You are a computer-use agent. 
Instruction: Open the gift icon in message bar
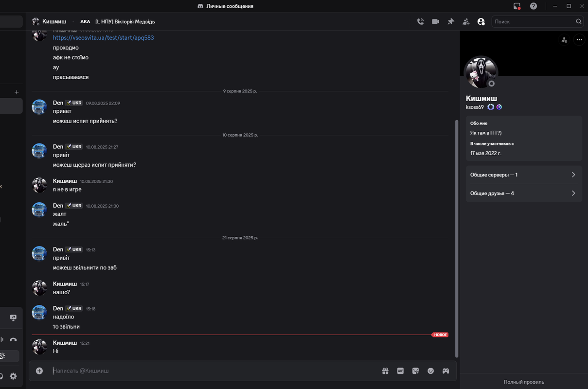pos(385,371)
